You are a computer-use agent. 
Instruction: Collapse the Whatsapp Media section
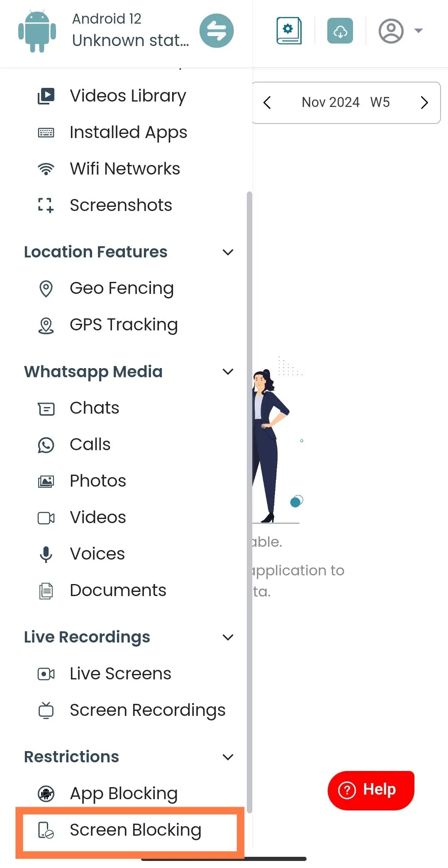228,372
